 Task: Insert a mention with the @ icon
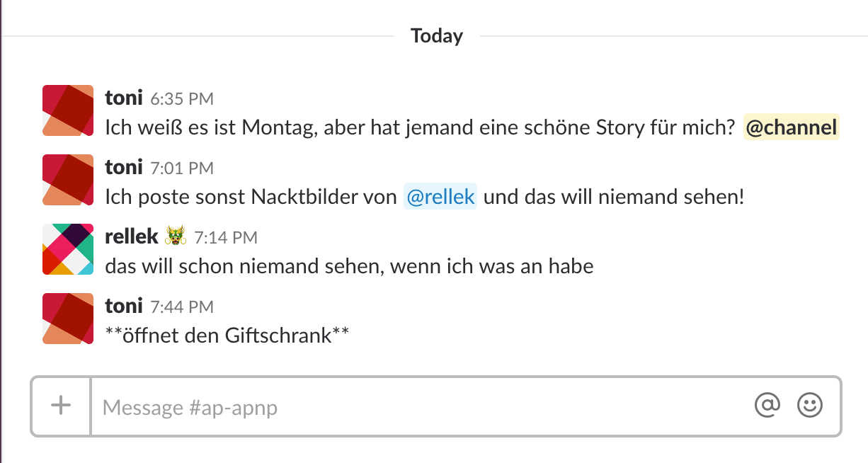[x=767, y=406]
